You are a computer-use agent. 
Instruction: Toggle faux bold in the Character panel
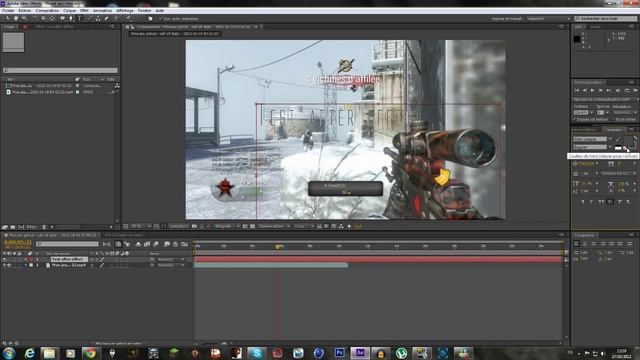[x=583, y=202]
